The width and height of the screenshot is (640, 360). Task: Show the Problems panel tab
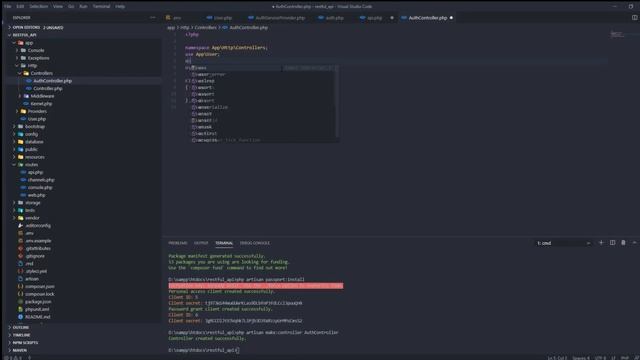[178, 243]
